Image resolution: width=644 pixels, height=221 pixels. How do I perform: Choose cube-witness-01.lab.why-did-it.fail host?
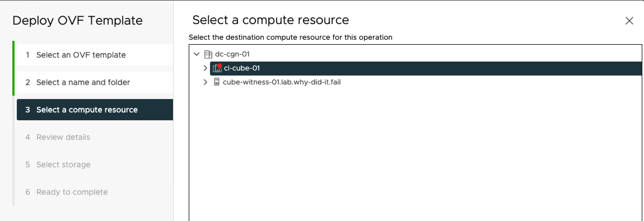281,82
